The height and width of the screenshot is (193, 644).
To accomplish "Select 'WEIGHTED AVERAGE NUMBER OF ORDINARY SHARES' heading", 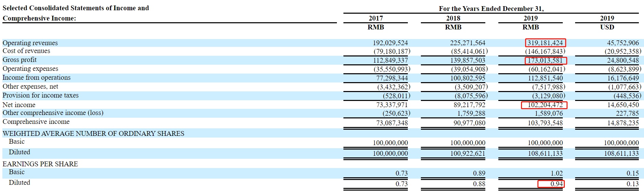I will coord(93,134).
